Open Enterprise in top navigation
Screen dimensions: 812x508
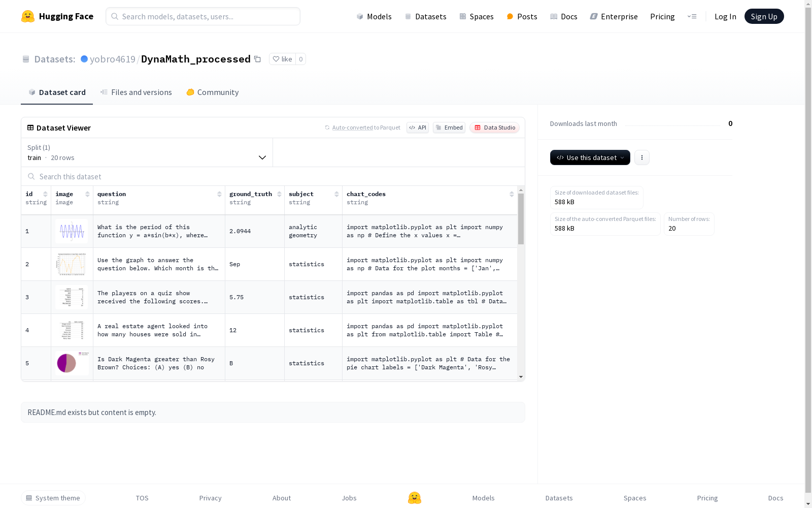(614, 16)
